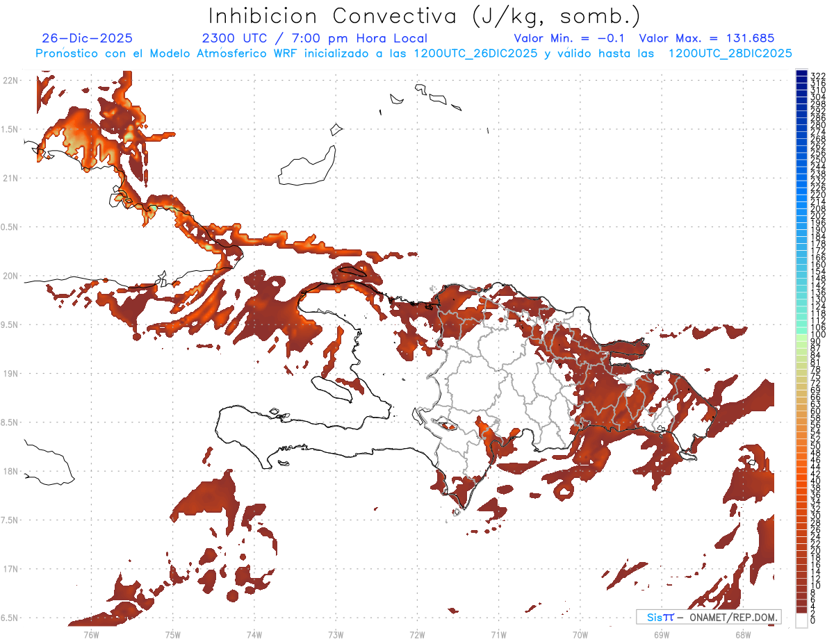Click the 18N latitude label
Viewport: 834px width, 644px height.
point(10,471)
